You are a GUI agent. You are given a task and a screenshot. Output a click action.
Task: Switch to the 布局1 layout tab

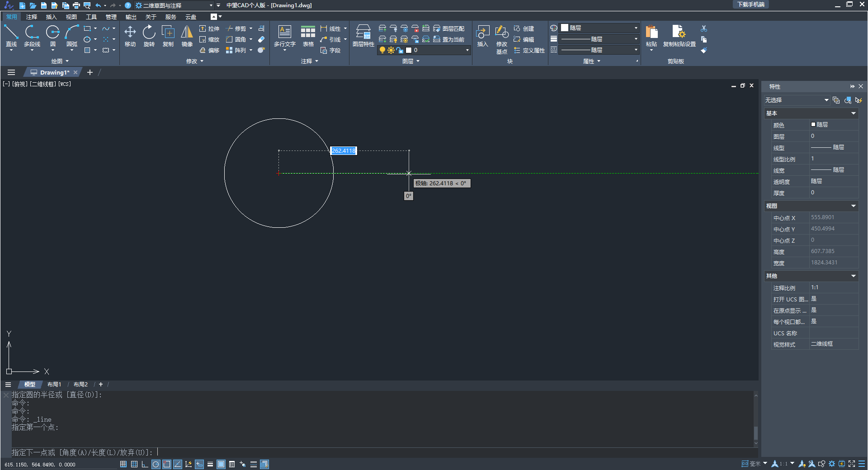54,384
